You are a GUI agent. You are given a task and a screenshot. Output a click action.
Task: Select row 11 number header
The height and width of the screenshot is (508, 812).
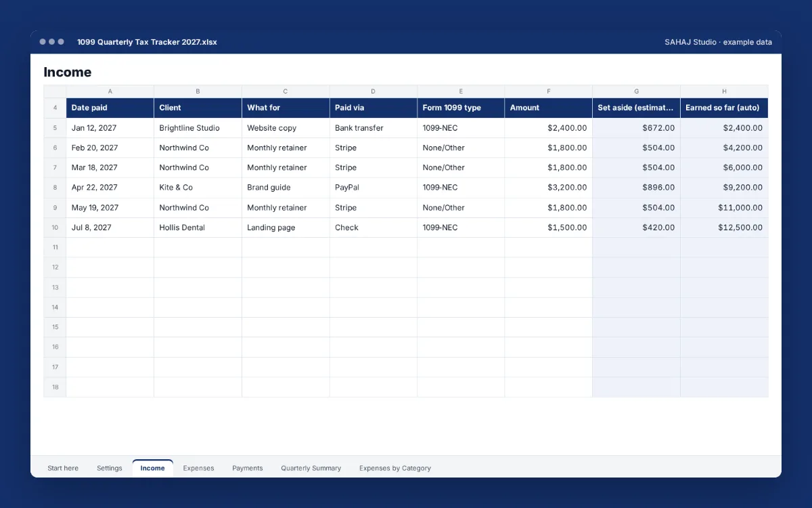tap(55, 247)
